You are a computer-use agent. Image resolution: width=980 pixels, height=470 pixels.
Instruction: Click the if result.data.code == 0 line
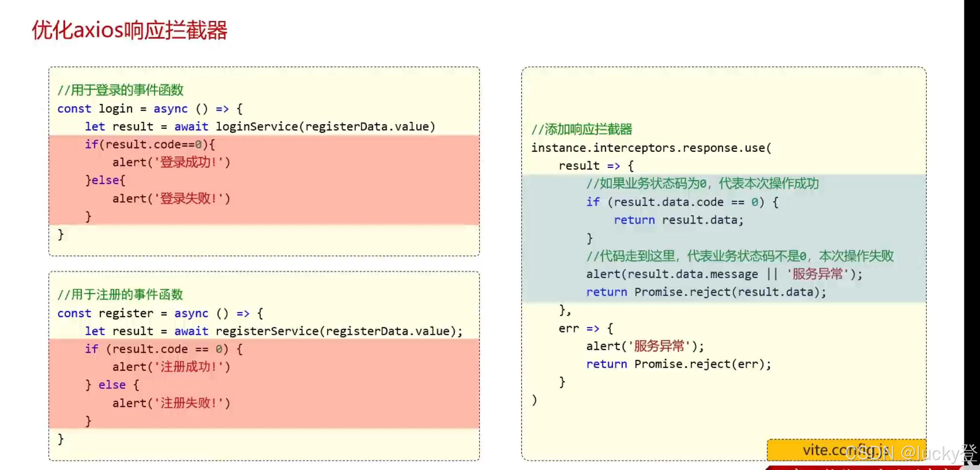(682, 202)
